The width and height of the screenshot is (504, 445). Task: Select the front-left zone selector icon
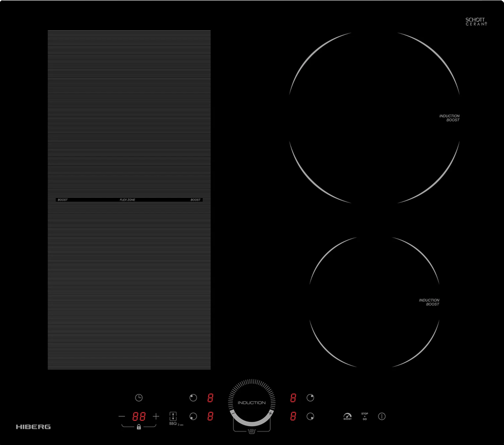tap(193, 417)
